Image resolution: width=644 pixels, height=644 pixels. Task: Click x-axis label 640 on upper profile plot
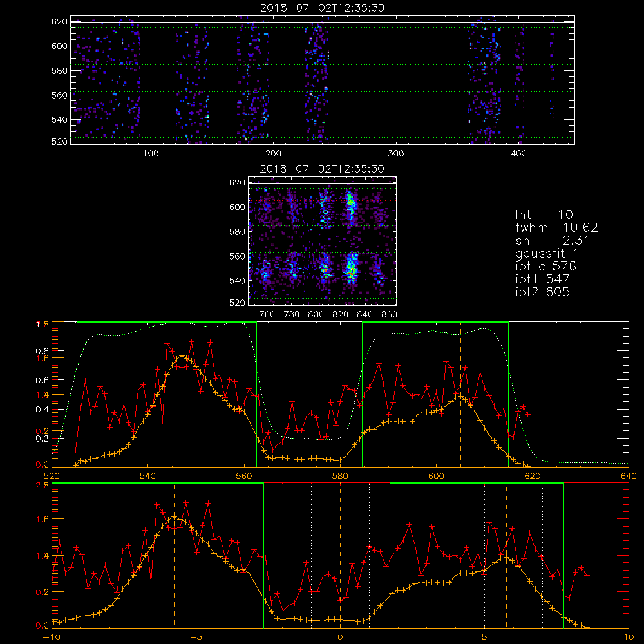pyautogui.click(x=629, y=477)
